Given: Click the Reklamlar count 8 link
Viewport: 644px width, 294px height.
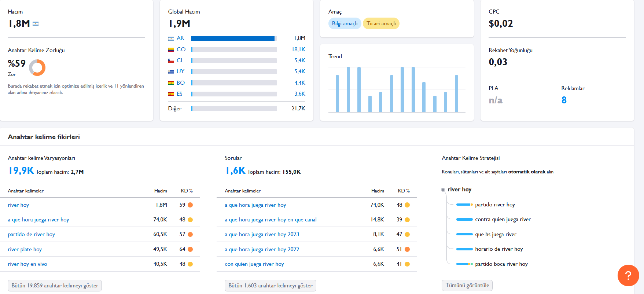Looking at the screenshot, I should click(564, 100).
